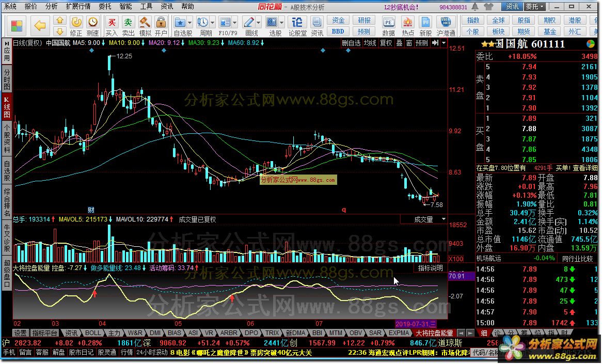This screenshot has height=364, width=602.
Task: Click the yellow back arrow icon
Action: coord(40,26)
